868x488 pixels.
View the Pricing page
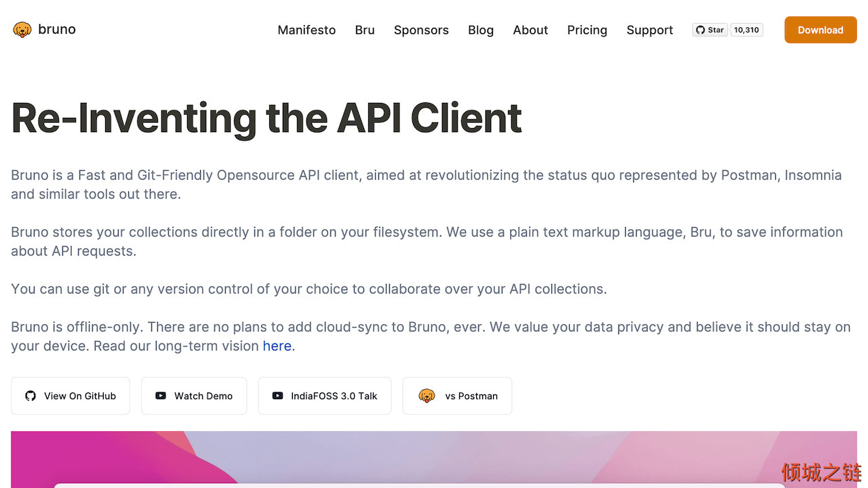click(x=587, y=30)
